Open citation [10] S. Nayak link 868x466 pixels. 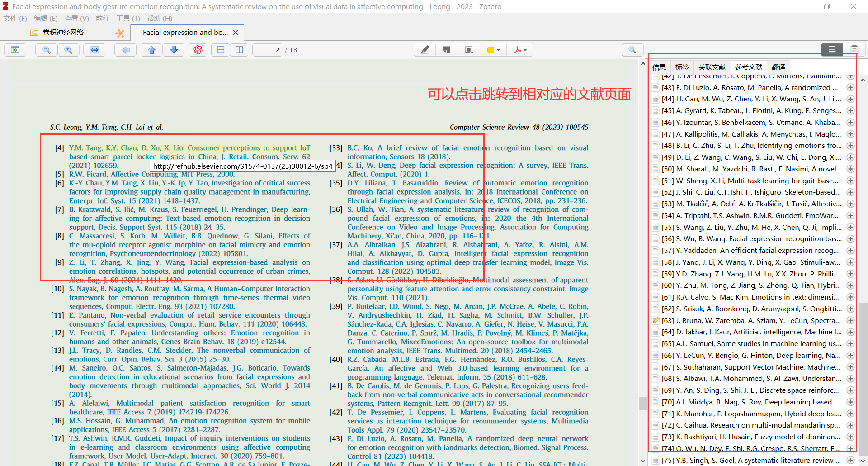(x=189, y=298)
